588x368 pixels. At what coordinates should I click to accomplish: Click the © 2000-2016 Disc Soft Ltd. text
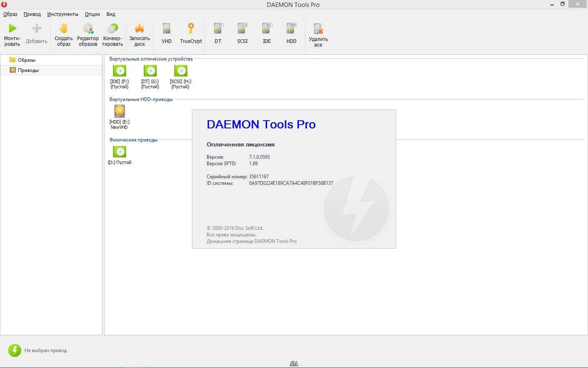[x=235, y=228]
